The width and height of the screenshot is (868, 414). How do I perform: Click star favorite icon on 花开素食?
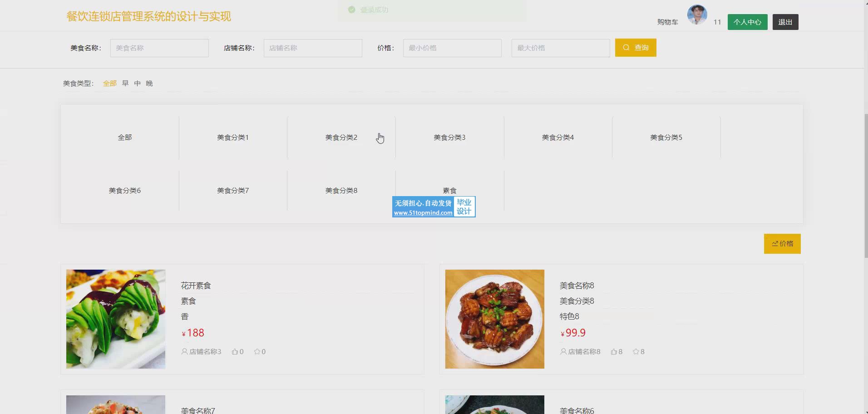click(257, 352)
